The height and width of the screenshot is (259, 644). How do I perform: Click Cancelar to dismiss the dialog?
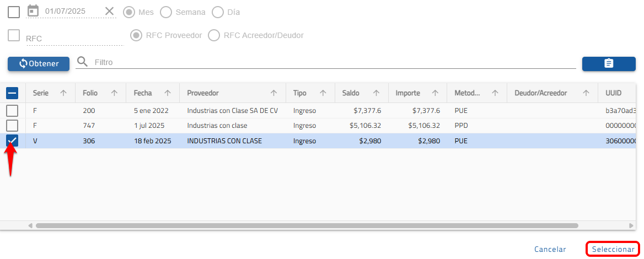pyautogui.click(x=550, y=250)
